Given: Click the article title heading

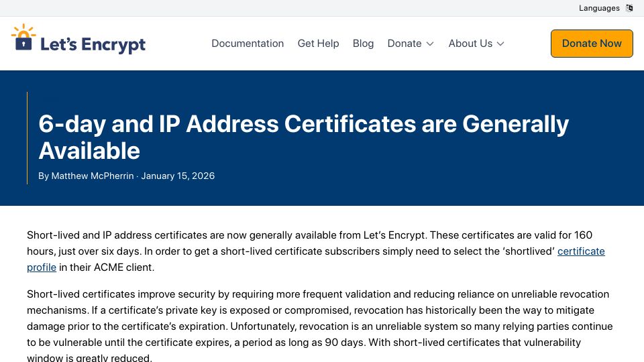Looking at the screenshot, I should (303, 137).
